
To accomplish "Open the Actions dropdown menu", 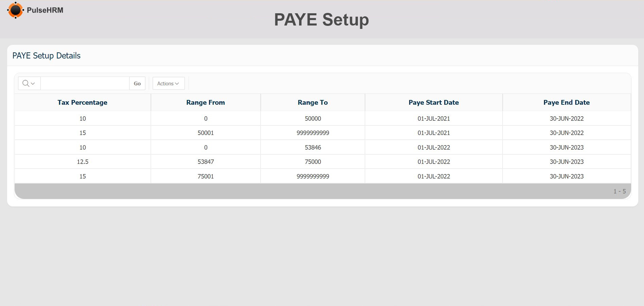I will 168,83.
